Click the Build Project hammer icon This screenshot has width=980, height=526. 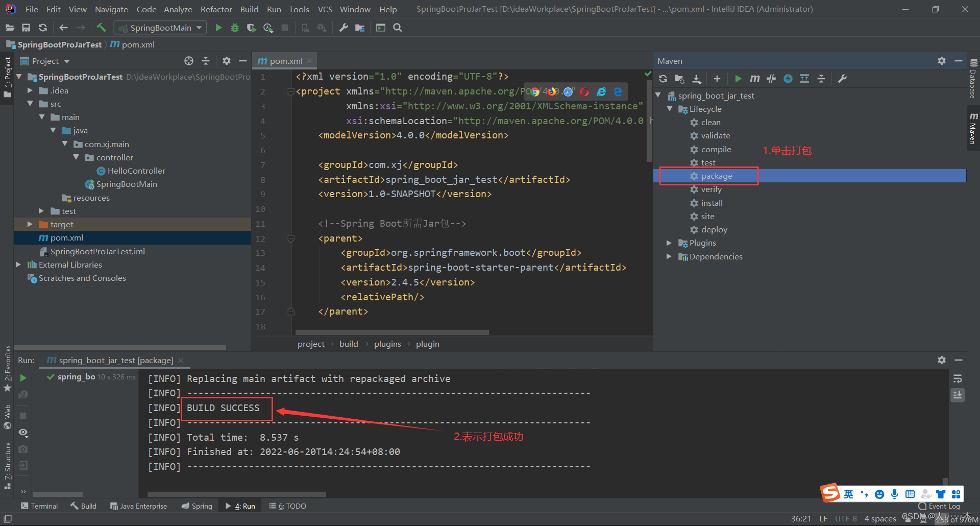click(x=101, y=28)
